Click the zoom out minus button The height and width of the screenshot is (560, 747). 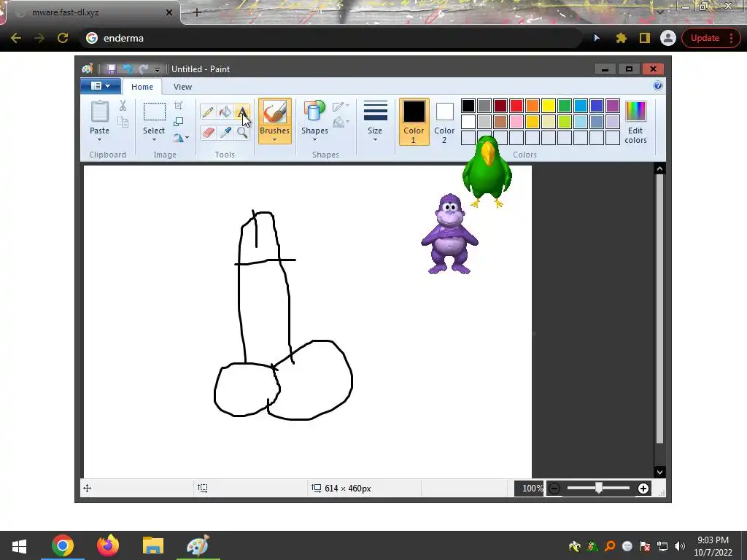[554, 488]
